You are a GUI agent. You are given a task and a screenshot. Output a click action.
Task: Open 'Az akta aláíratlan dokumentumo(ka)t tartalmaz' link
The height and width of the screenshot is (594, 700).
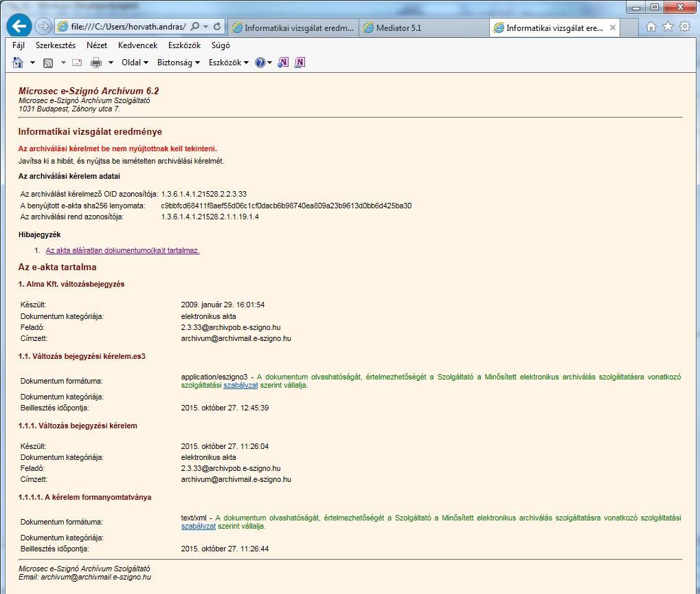point(122,250)
